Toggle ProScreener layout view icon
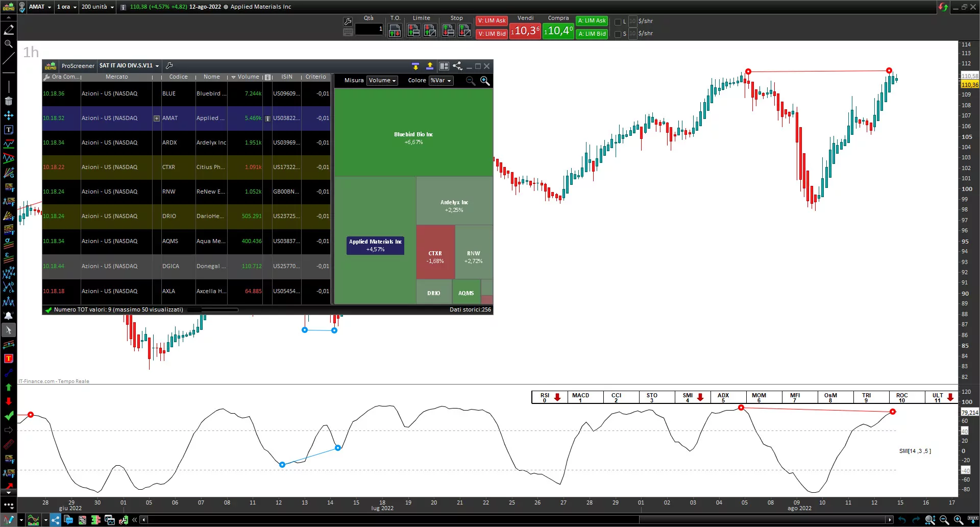980x527 pixels. pos(444,66)
